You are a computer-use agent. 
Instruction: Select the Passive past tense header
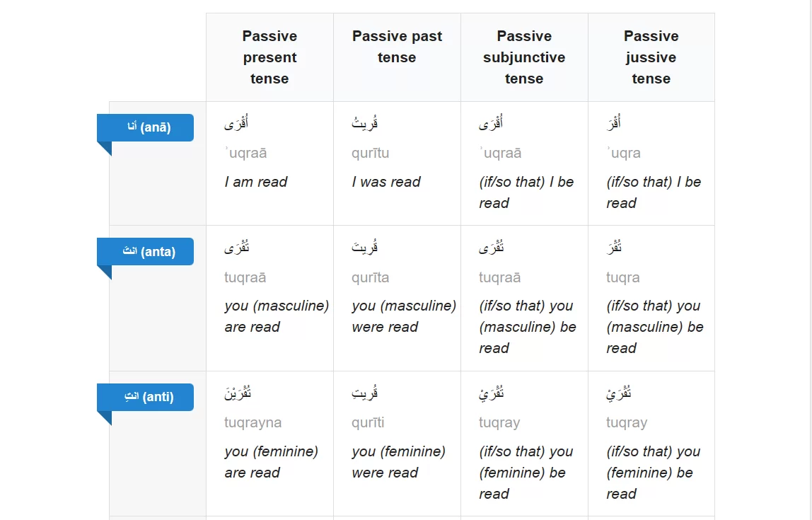[x=398, y=57]
